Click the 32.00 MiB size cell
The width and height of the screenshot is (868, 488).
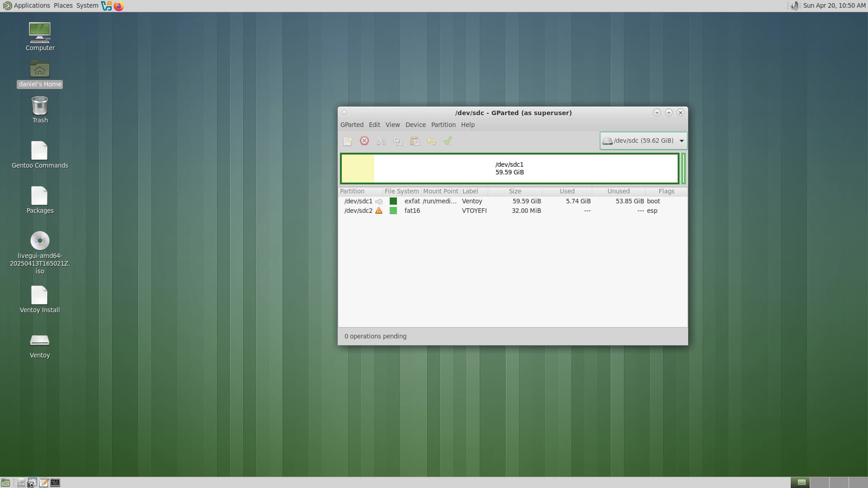526,211
